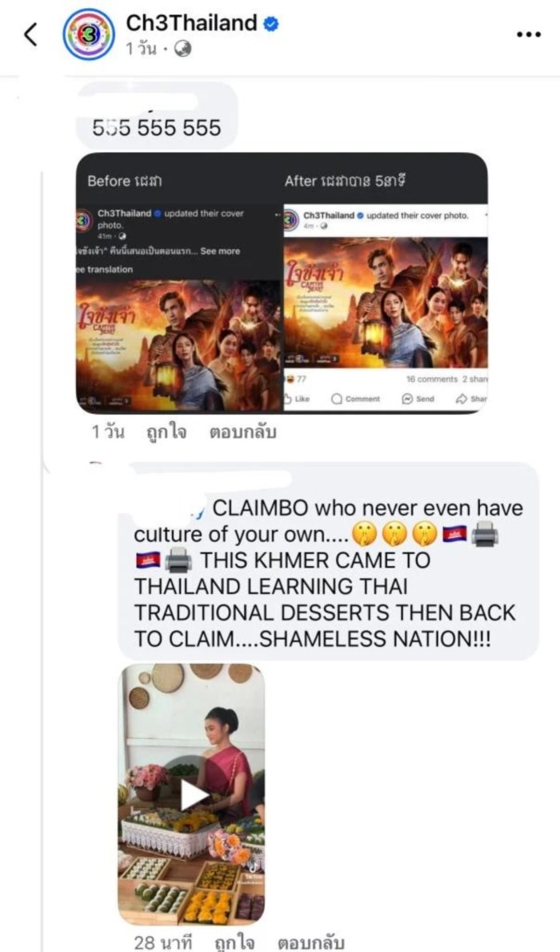The height and width of the screenshot is (952, 560).
Task: Tap the globe public privacy icon
Action: pos(182,50)
